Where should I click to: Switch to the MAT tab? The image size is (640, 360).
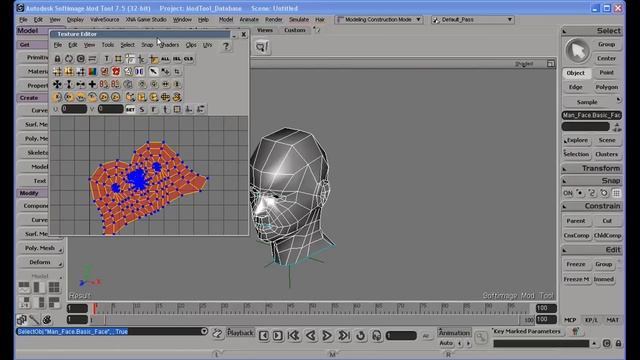pos(612,320)
